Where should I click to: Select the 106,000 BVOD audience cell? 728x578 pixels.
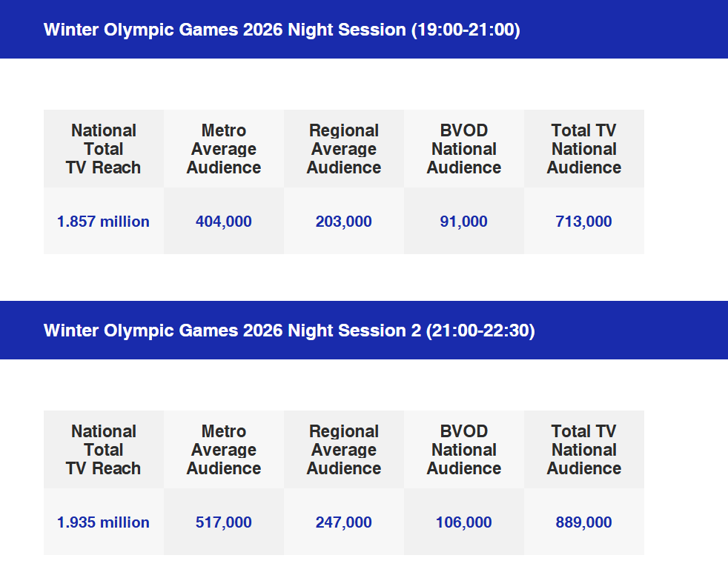click(464, 522)
